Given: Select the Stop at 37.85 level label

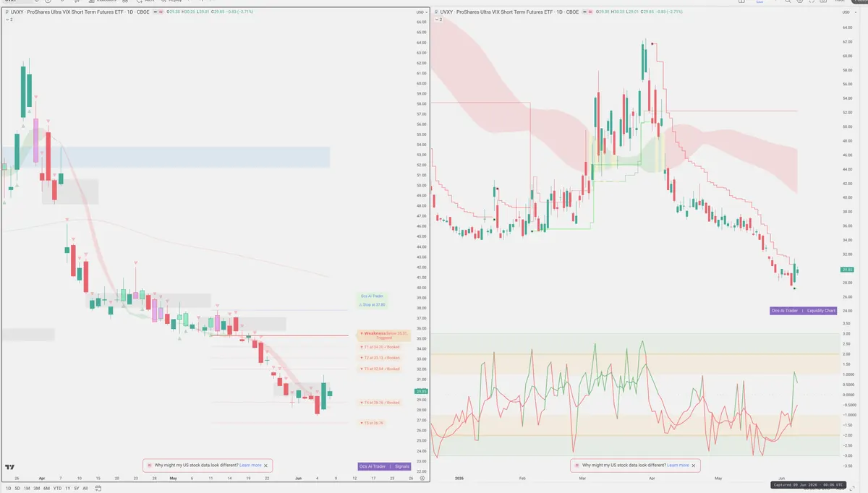Looking at the screenshot, I should (372, 305).
